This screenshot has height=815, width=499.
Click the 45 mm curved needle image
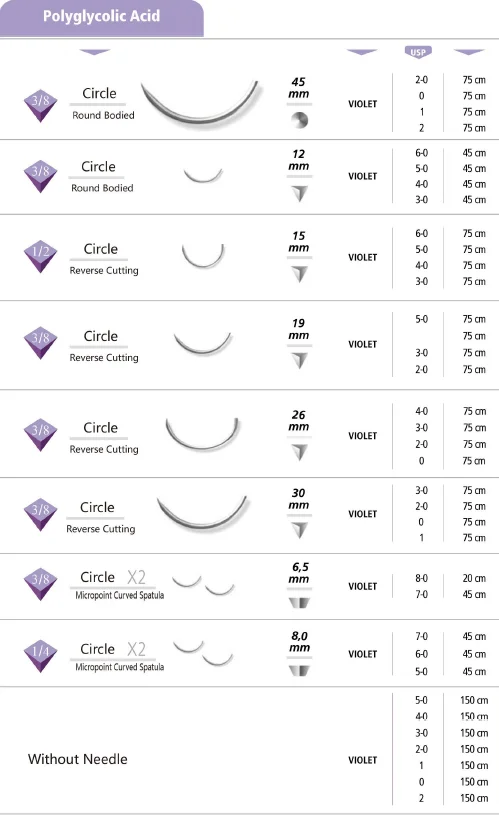tap(200, 101)
